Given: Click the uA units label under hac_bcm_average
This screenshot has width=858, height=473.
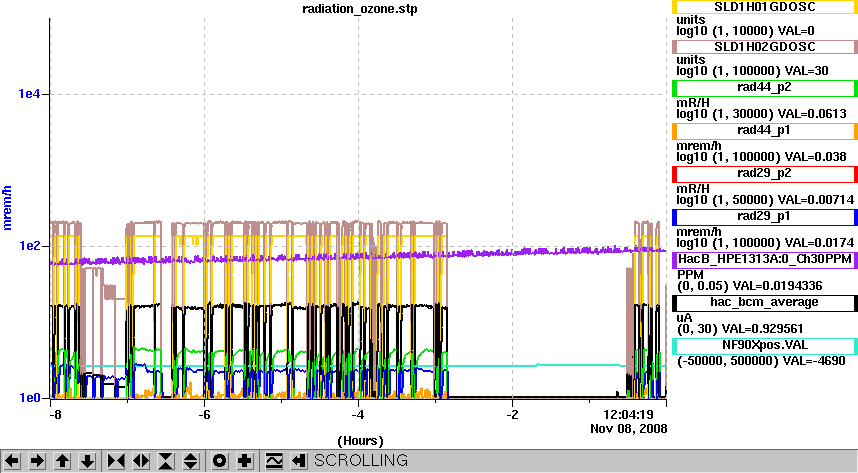Looking at the screenshot, I should point(685,318).
